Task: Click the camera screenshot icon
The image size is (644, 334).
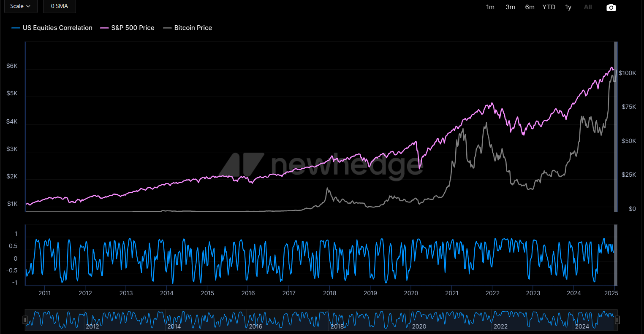Action: [611, 8]
